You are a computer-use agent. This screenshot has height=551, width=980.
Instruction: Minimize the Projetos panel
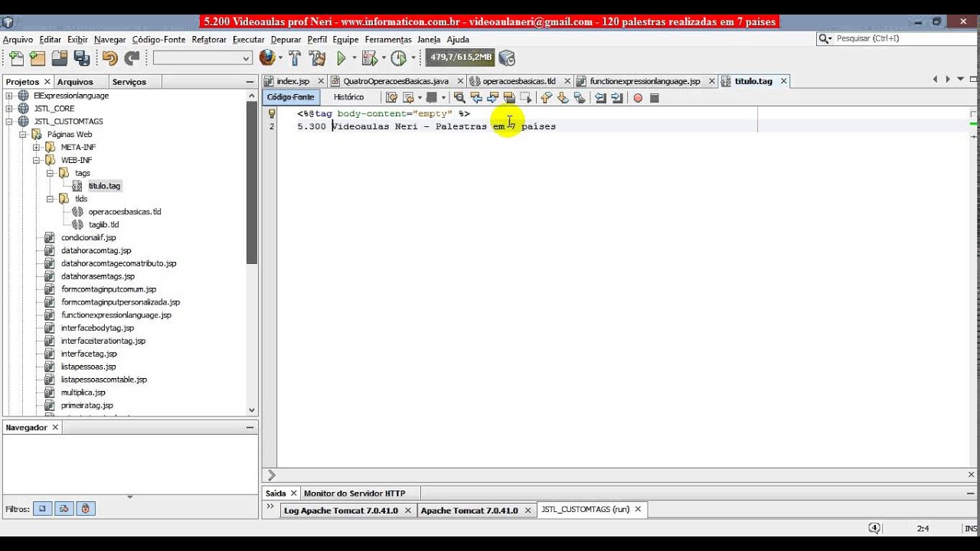tap(250, 82)
